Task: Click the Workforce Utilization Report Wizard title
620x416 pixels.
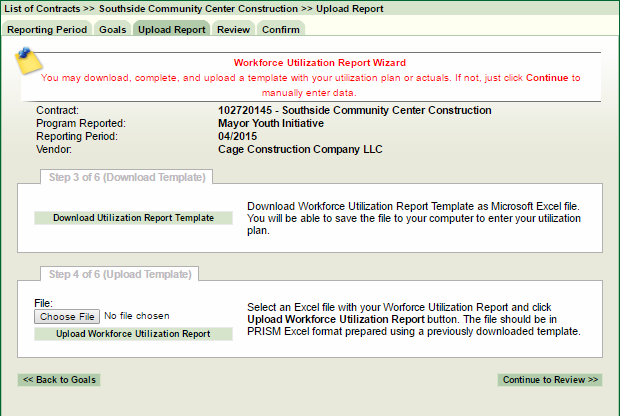Action: coord(319,63)
